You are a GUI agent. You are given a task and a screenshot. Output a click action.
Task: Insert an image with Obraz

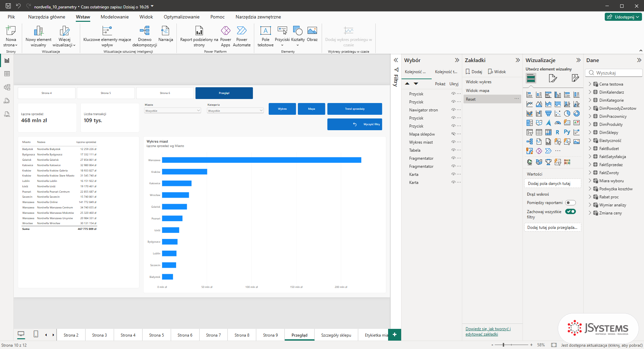coord(312,34)
